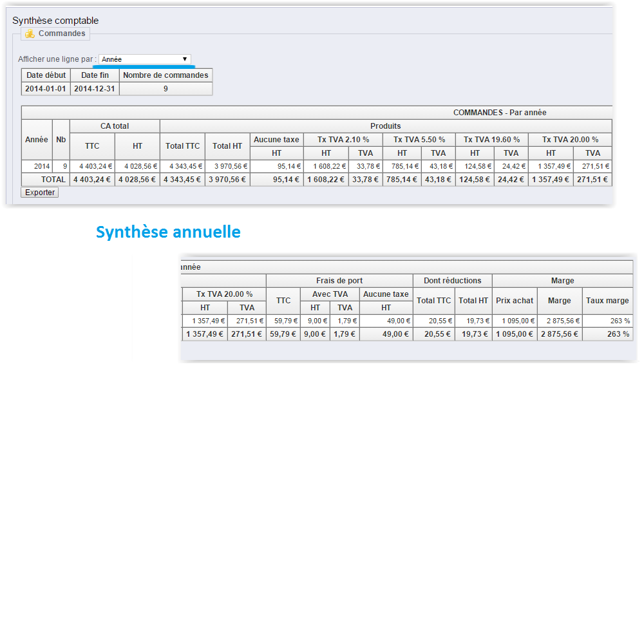Screen dimensions: 644x644
Task: Click the Produits group header
Action: [385, 126]
